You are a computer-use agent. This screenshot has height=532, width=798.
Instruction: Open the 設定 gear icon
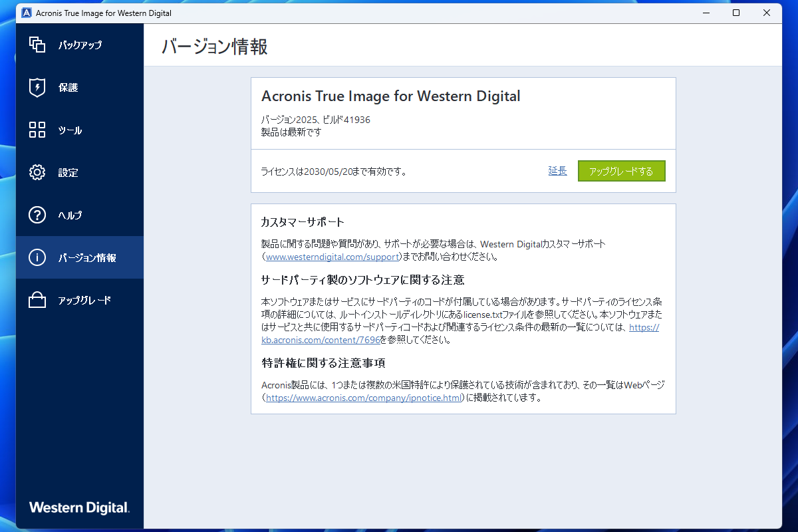pos(37,172)
